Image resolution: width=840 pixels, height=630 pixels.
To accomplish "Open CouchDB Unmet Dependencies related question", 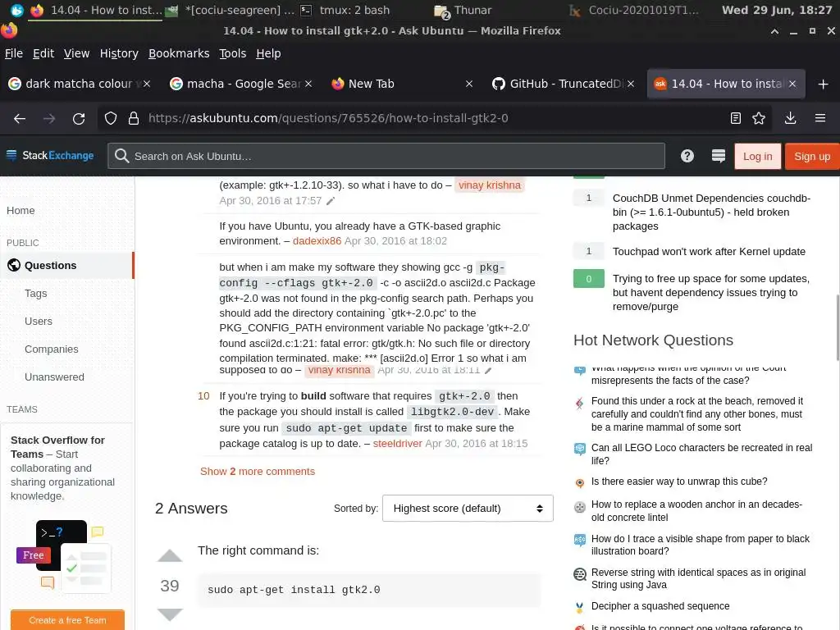I will tap(711, 212).
